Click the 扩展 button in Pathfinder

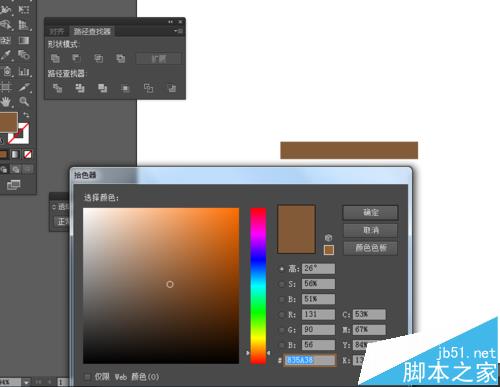pos(159,59)
